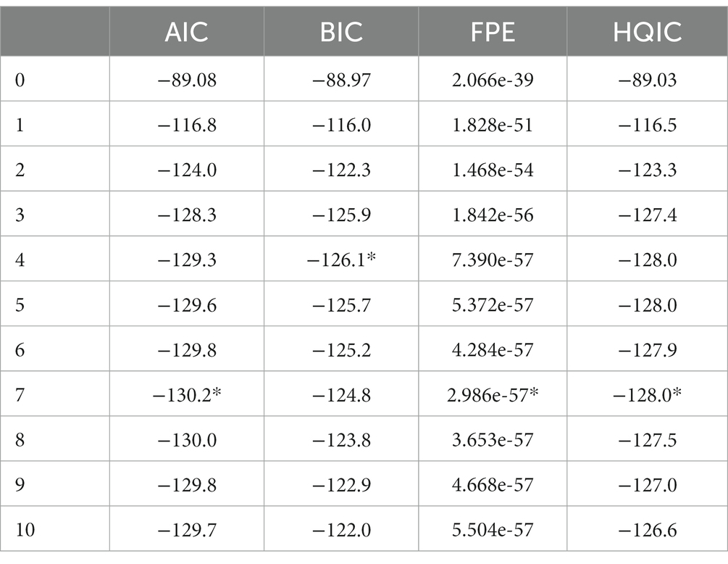The height and width of the screenshot is (564, 728).
Task: Click the starred HQIC value −128.0*
Action: click(x=647, y=395)
